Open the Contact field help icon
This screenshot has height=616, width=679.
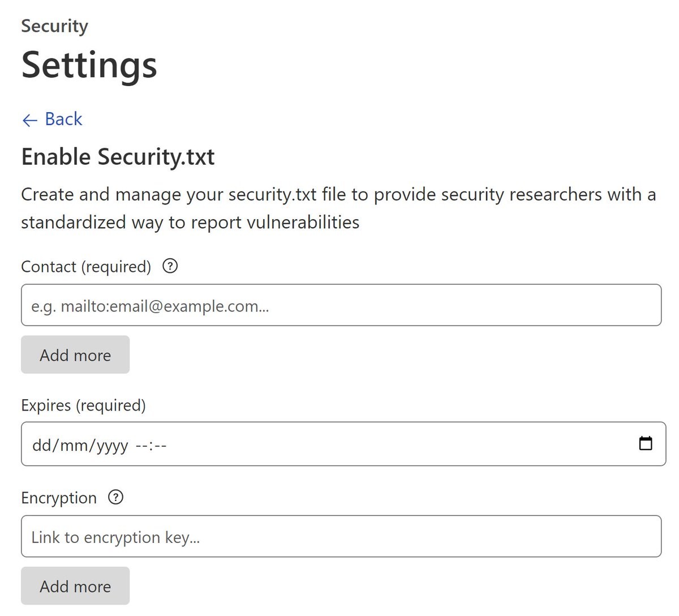(170, 266)
